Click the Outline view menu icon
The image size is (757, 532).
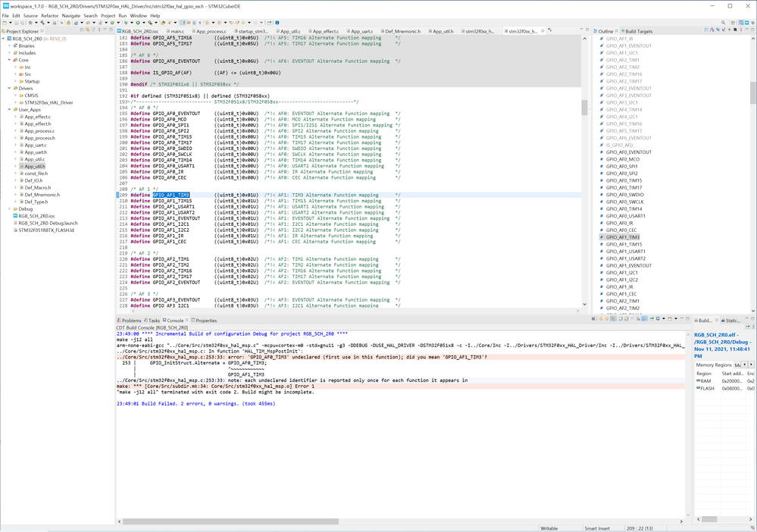point(741,30)
